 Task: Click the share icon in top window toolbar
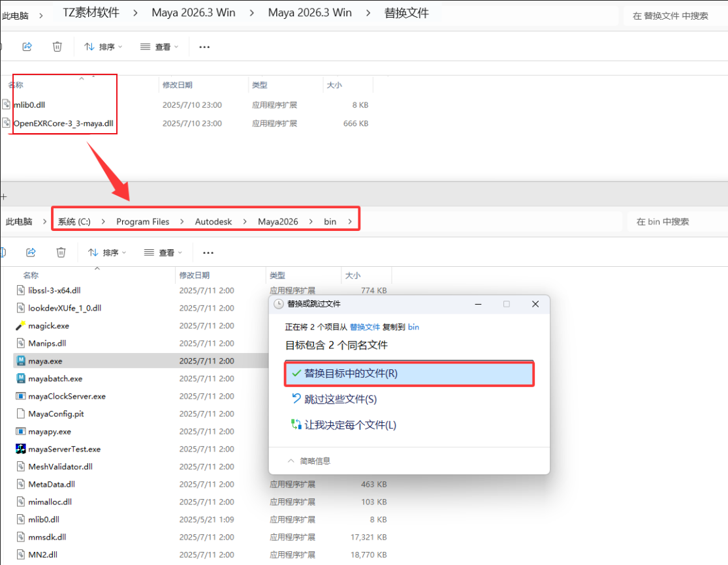(27, 46)
